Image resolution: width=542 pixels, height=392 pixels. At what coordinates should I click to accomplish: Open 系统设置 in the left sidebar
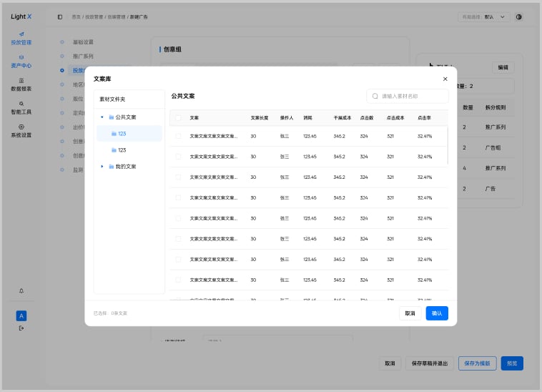21,132
